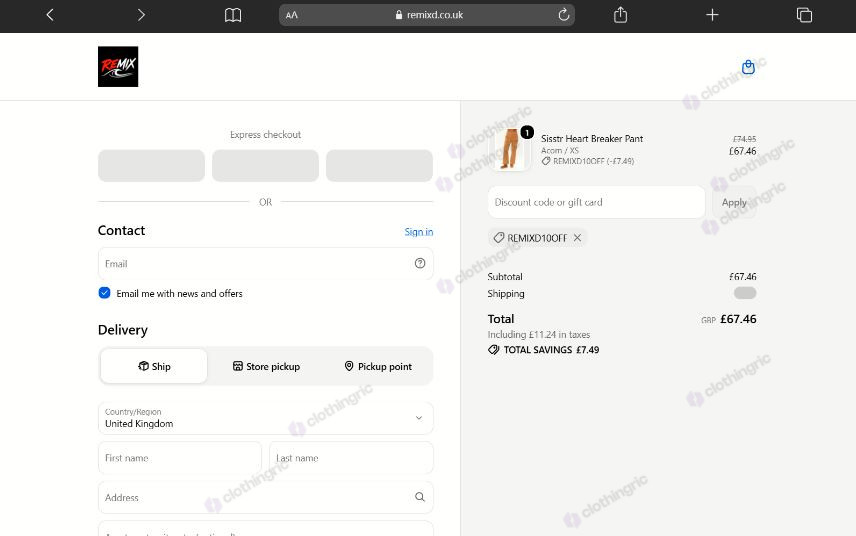
Task: Uncheck Email me with news and offers
Action: coord(104,293)
